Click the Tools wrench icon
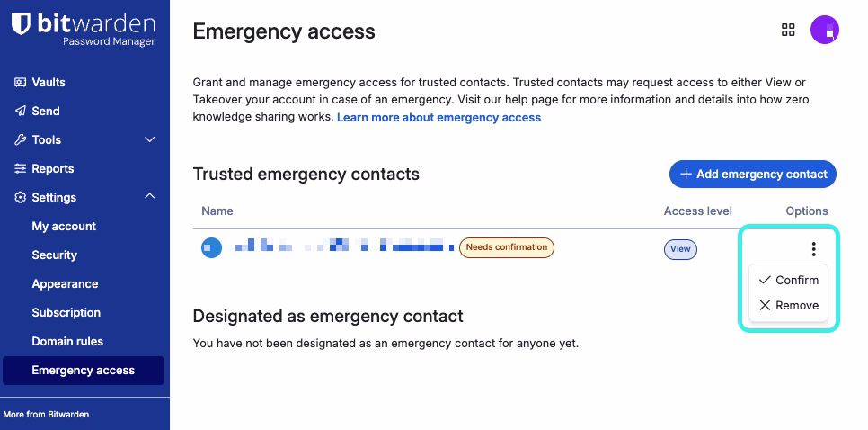 coord(21,139)
